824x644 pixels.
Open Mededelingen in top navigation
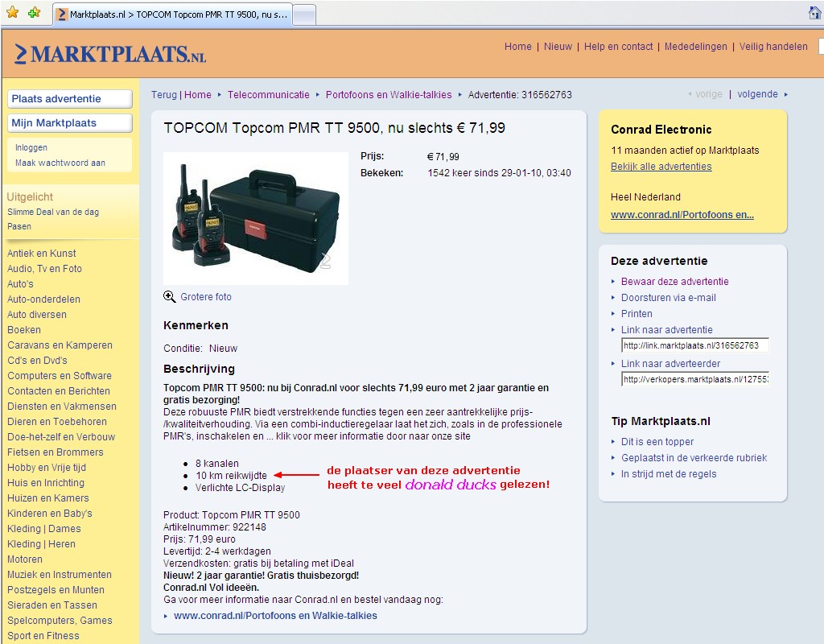point(695,46)
